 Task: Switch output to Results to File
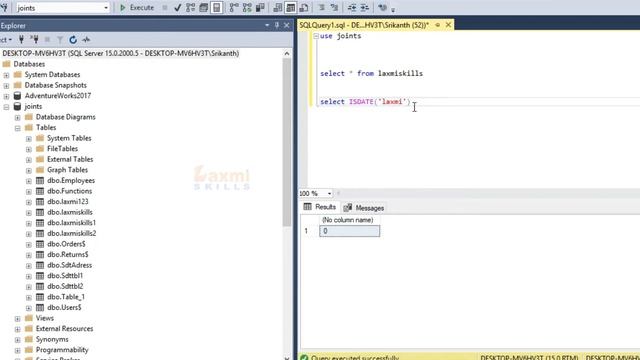pyautogui.click(x=304, y=8)
